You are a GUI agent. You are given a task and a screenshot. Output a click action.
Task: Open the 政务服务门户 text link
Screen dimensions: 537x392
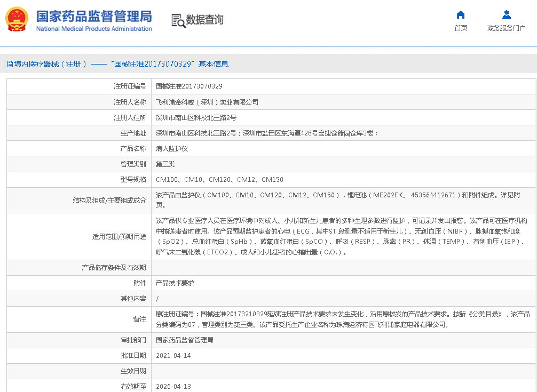coord(506,28)
